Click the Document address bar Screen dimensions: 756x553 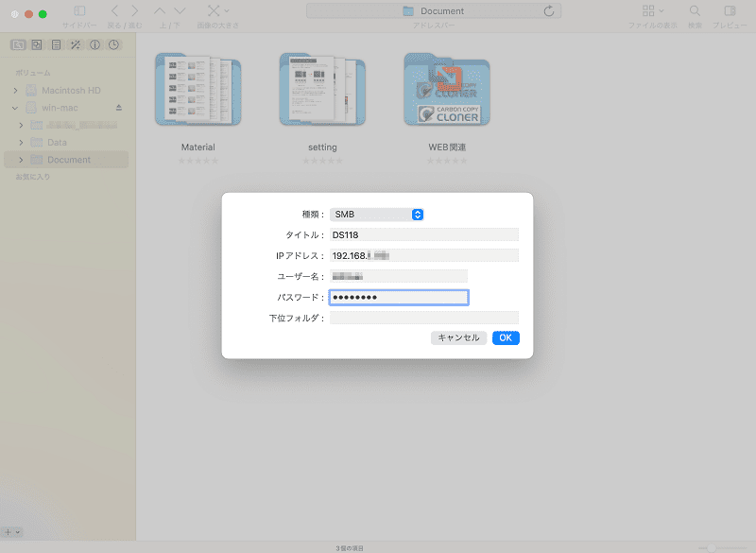coord(434,11)
